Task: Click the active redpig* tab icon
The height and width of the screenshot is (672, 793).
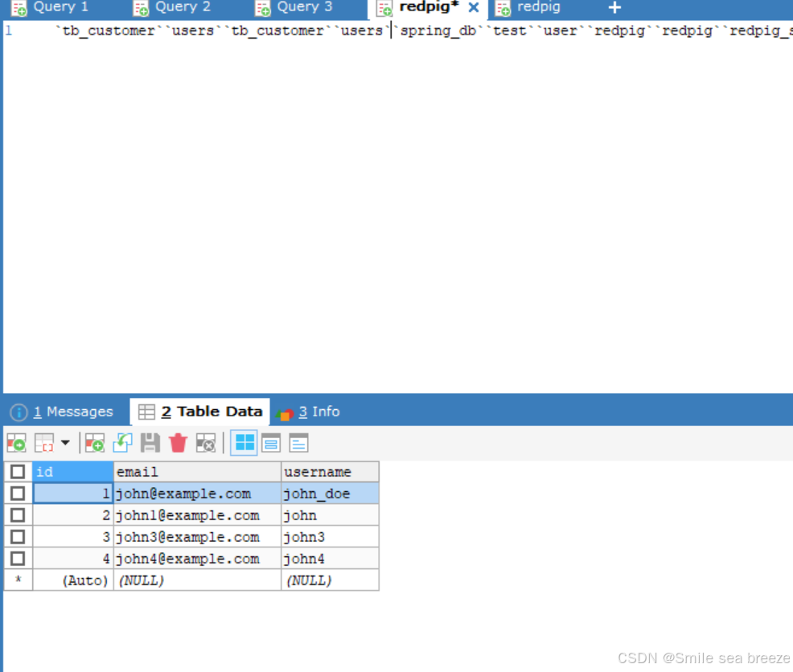Action: click(385, 9)
